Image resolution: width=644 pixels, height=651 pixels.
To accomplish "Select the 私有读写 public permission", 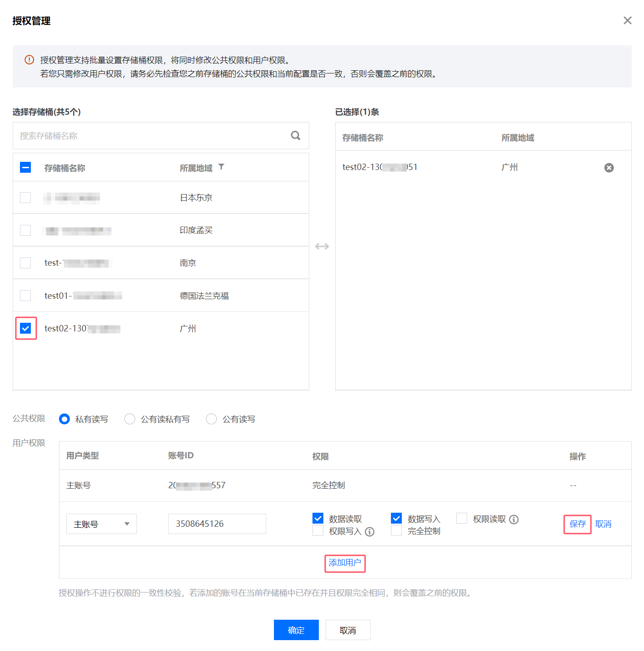I will [x=64, y=419].
